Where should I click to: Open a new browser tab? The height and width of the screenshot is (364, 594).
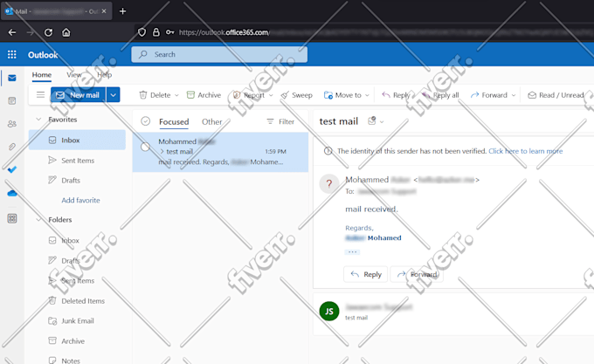click(123, 11)
